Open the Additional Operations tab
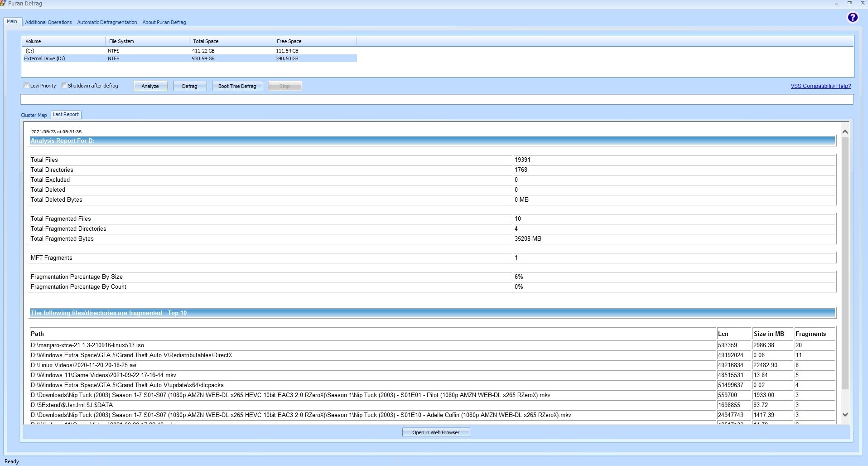Image resolution: width=868 pixels, height=466 pixels. pyautogui.click(x=48, y=22)
